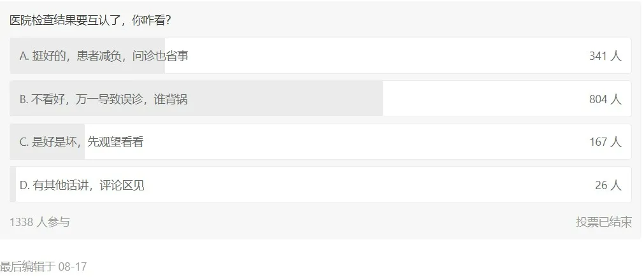
Task: Click the letter A. option marker
Action: pos(24,56)
